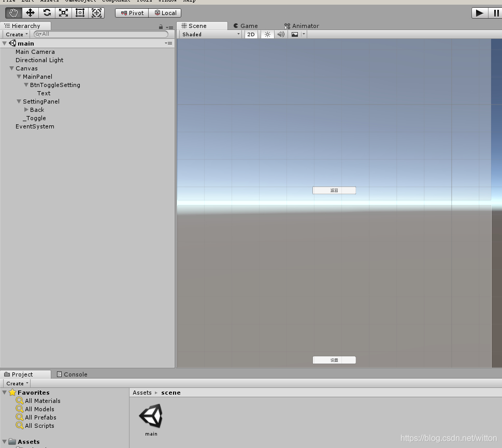Open Hierarchy panel options menu

point(170,27)
